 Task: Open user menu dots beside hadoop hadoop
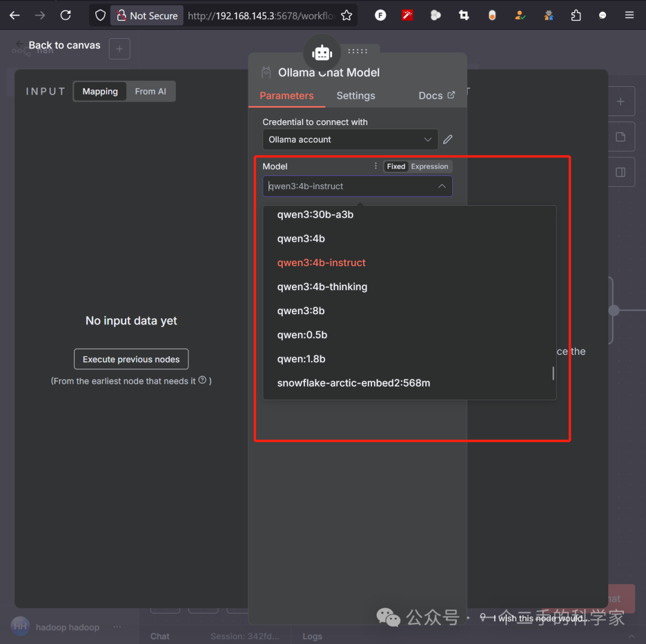coord(117,627)
